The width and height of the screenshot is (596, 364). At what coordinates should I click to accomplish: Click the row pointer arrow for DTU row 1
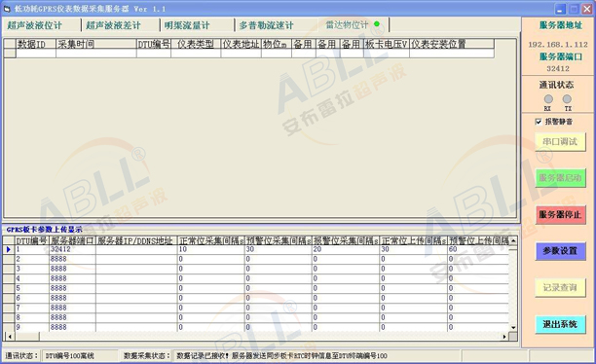(x=9, y=249)
